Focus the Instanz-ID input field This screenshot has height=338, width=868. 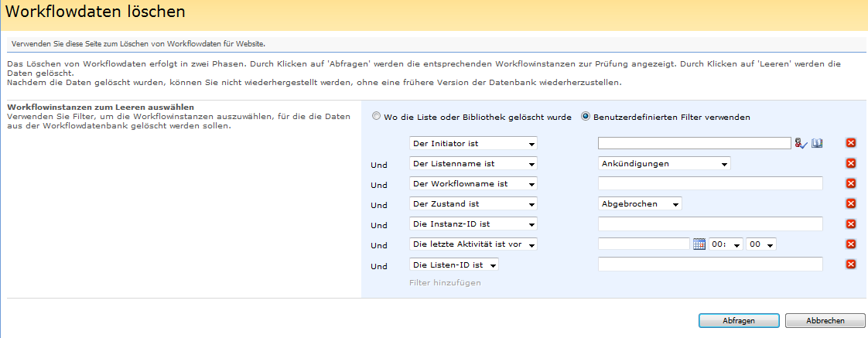click(x=709, y=224)
